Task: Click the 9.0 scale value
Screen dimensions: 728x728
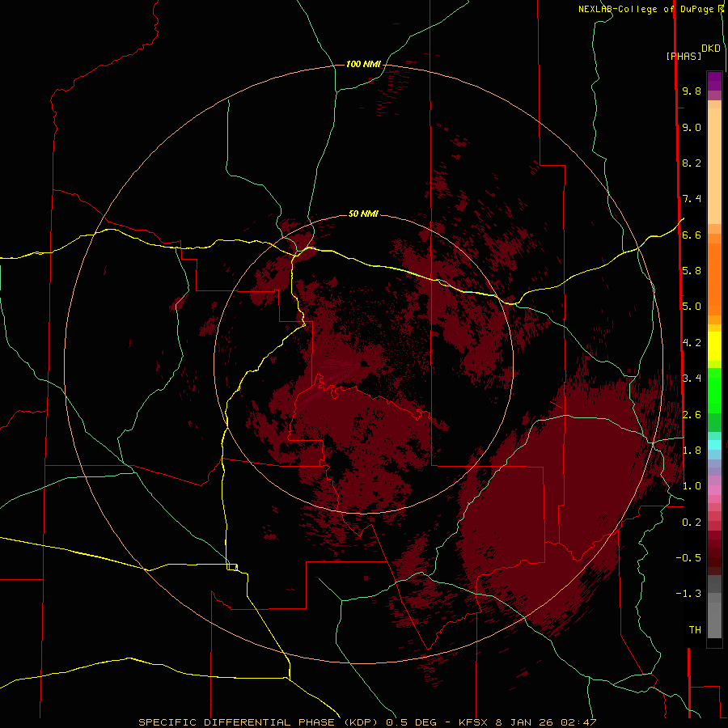Action: (692, 127)
